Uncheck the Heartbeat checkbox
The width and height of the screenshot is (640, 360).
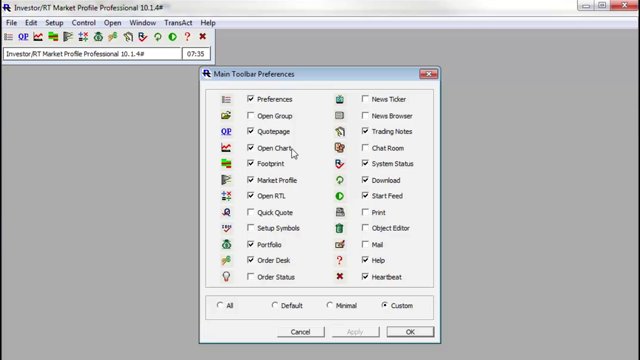(x=365, y=276)
